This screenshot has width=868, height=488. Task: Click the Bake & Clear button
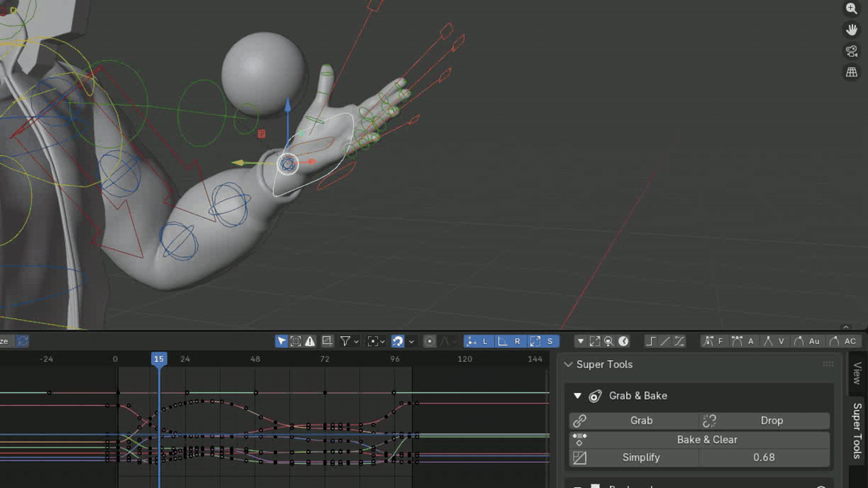click(699, 440)
